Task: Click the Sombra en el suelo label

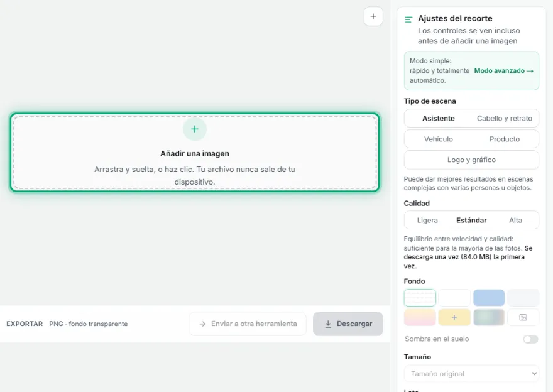Action: click(x=437, y=339)
